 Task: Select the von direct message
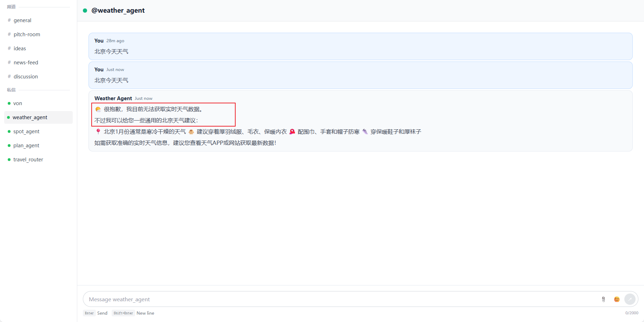(17, 103)
